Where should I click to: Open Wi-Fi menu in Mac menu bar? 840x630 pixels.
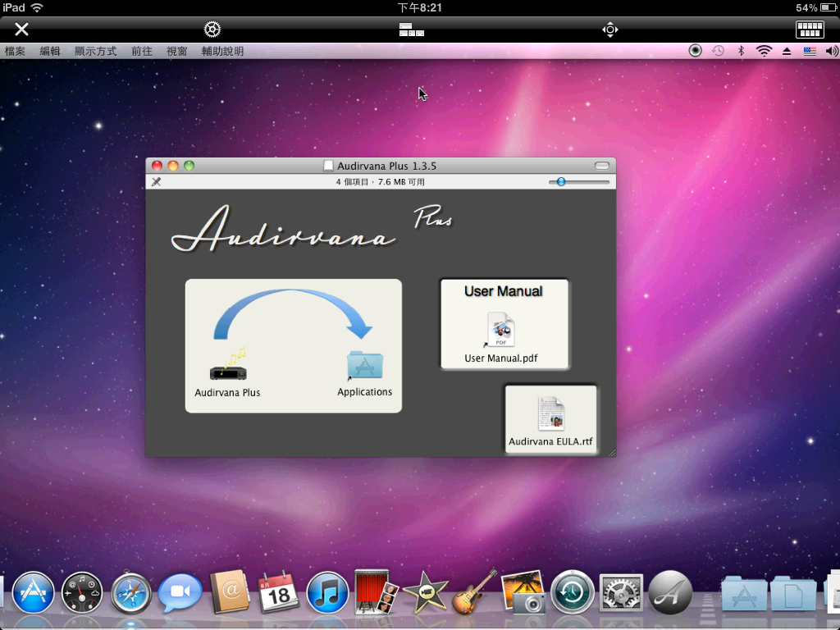[764, 51]
